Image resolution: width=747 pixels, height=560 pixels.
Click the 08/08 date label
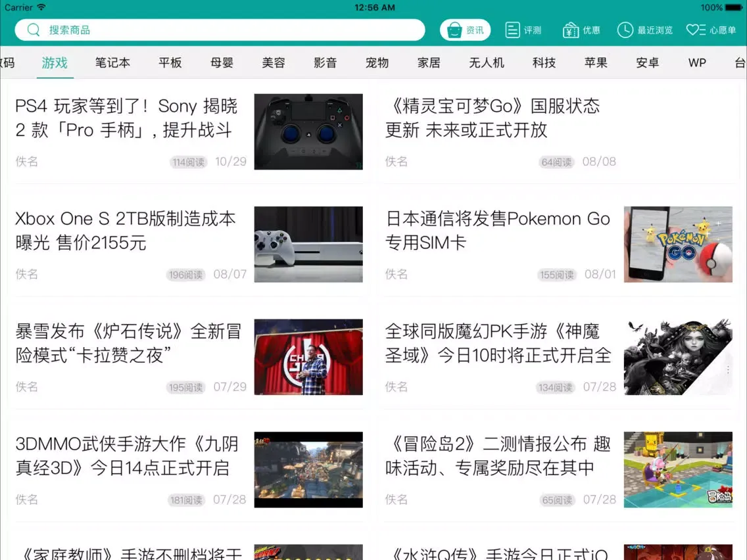599,162
